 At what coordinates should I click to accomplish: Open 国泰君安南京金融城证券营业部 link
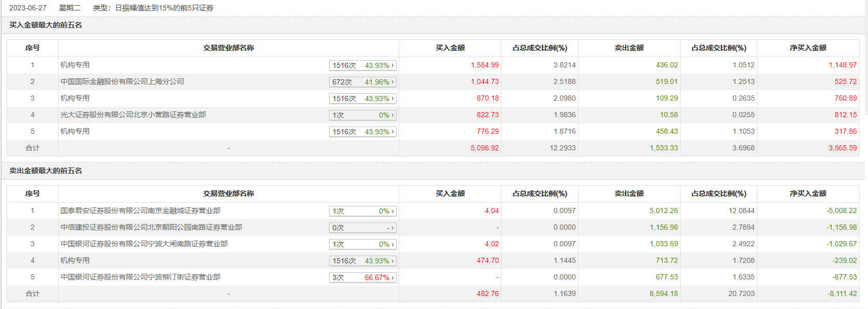point(140,210)
